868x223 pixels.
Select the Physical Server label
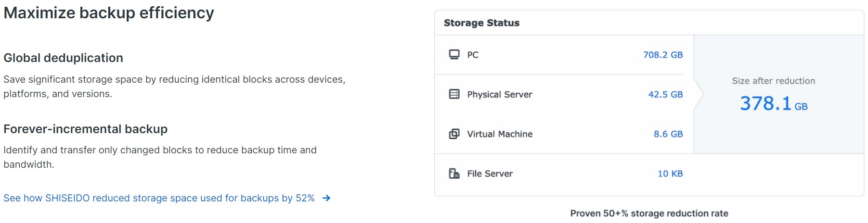pyautogui.click(x=499, y=95)
